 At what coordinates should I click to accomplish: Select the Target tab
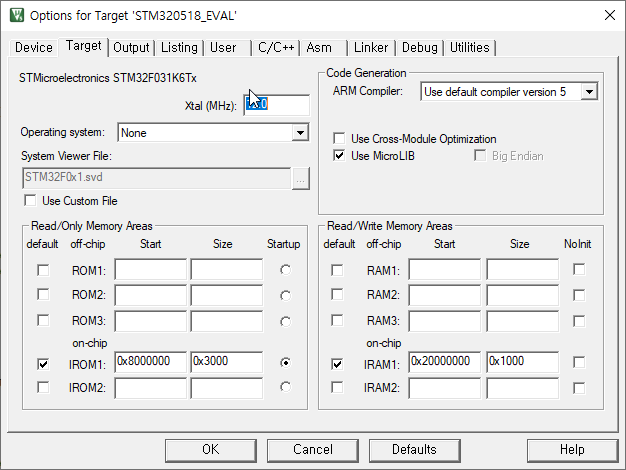coord(83,46)
